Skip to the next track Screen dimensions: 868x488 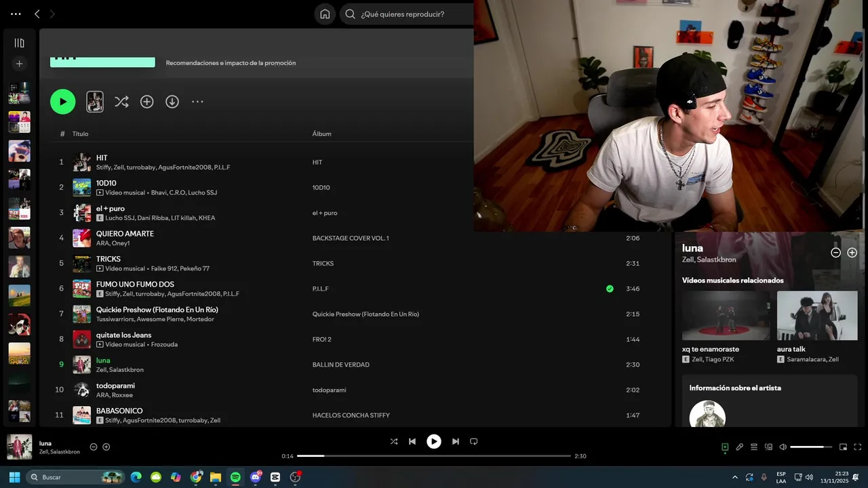(456, 441)
